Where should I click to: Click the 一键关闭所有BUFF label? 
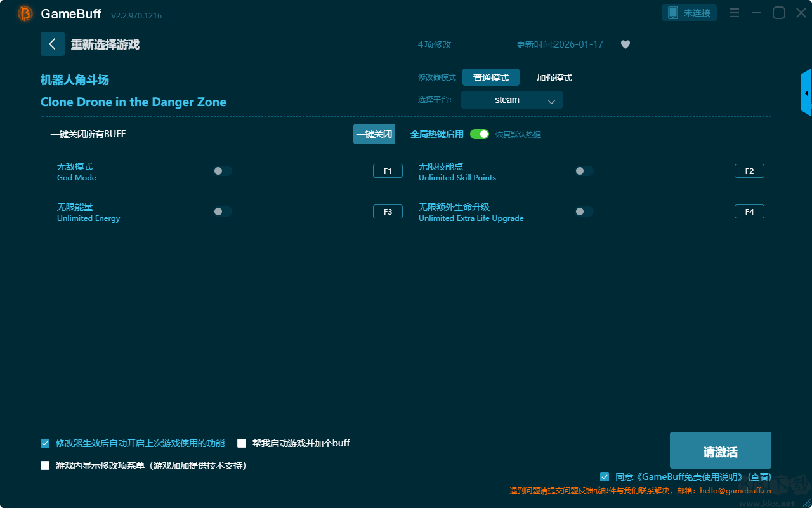click(88, 134)
